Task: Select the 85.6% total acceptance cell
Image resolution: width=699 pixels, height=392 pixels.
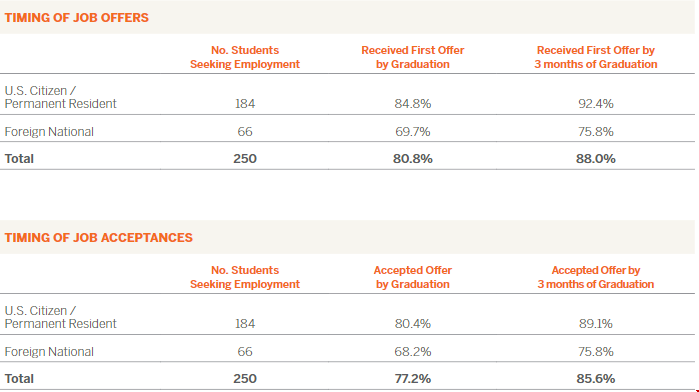Action: point(596,379)
